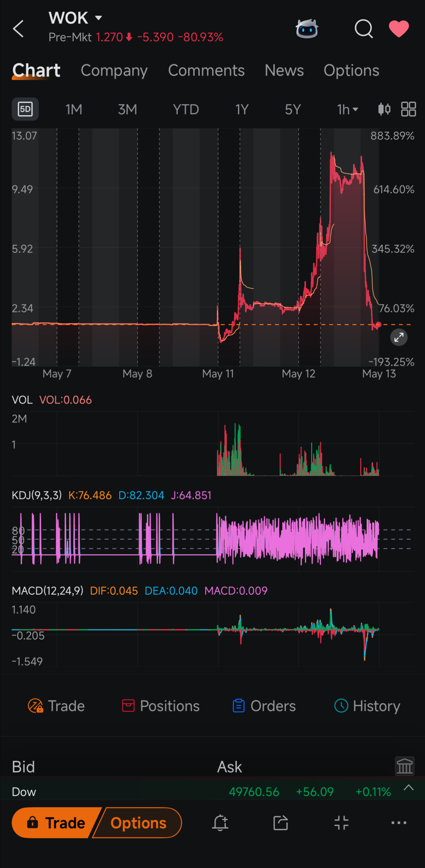Tap the Ask label
The height and width of the screenshot is (868, 425).
pyautogui.click(x=229, y=767)
